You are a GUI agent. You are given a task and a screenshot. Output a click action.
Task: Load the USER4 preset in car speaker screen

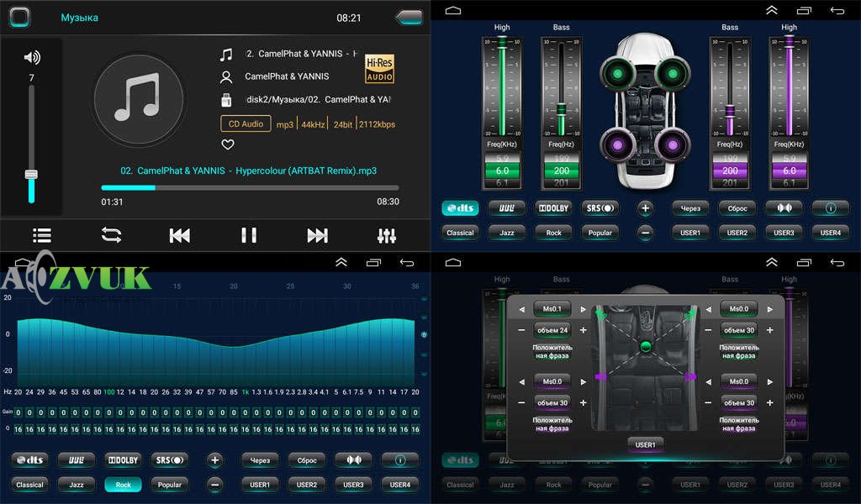tap(830, 233)
